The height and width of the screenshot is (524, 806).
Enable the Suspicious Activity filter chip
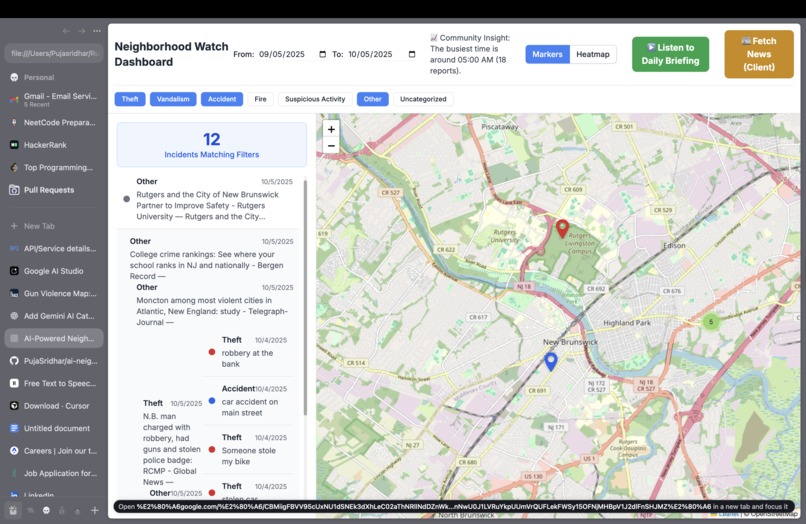315,99
